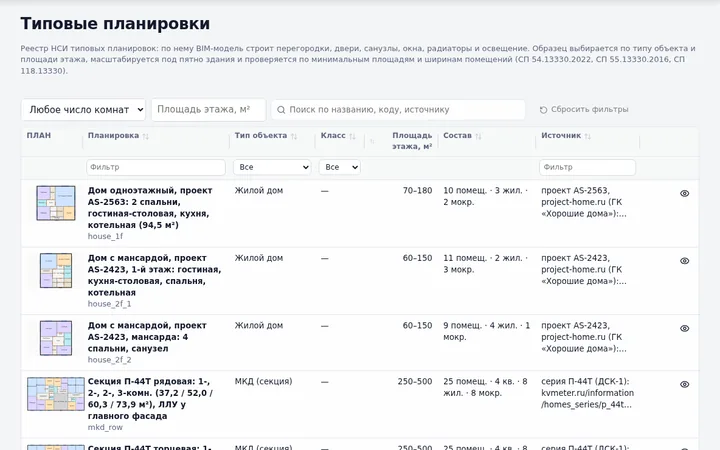Open the Тип объекта filter dropdown
720x450 pixels.
(272, 167)
